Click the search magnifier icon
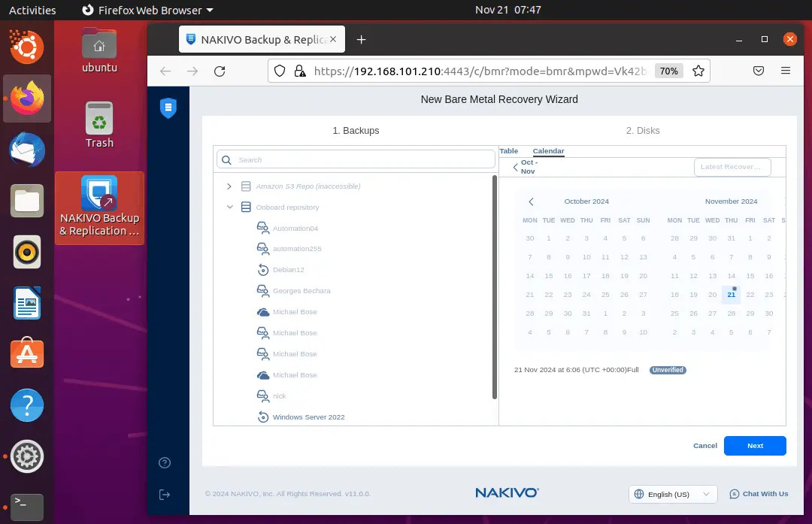The height and width of the screenshot is (524, 812). tap(226, 160)
